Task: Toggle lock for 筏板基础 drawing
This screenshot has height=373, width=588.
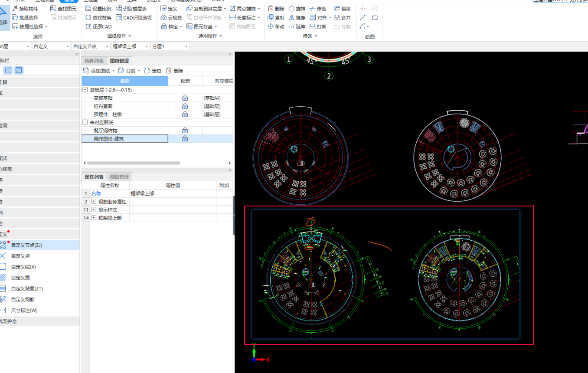Action: (185, 98)
